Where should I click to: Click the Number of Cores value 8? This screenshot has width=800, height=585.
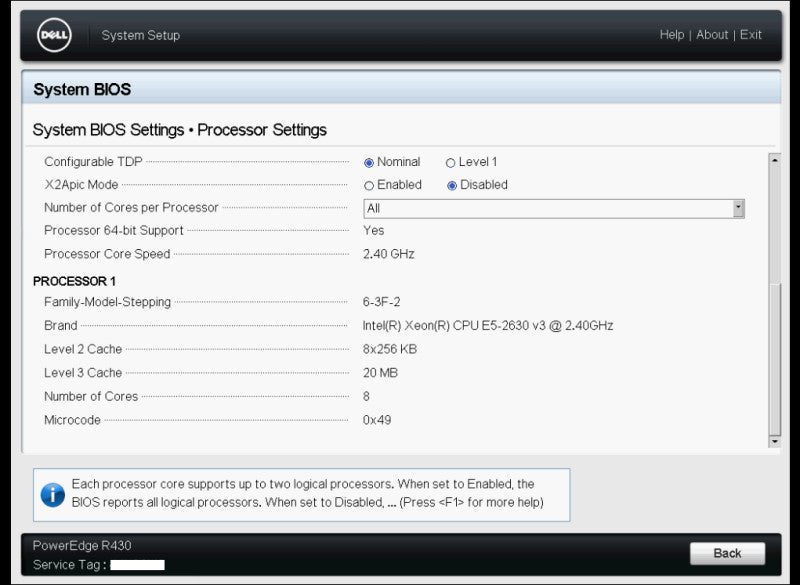point(366,396)
